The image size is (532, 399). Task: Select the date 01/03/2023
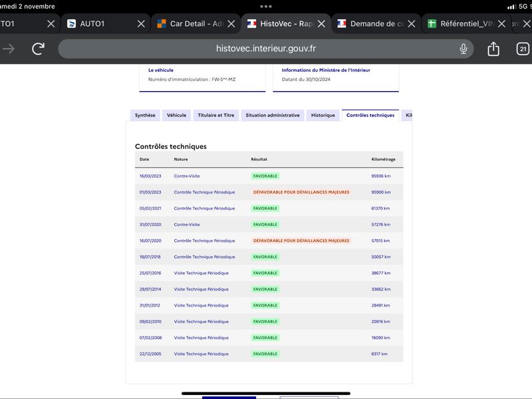(x=150, y=192)
